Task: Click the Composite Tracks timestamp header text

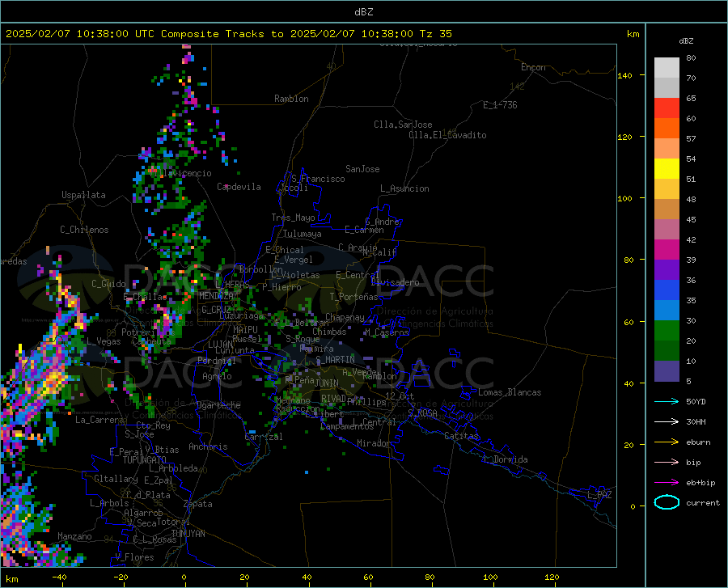Action: tap(228, 34)
